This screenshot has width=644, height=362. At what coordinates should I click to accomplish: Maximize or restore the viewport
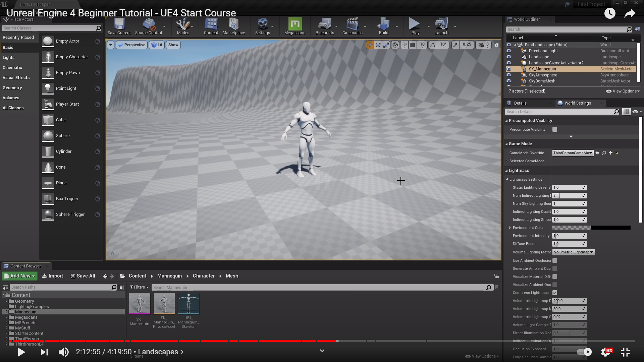pos(497,45)
